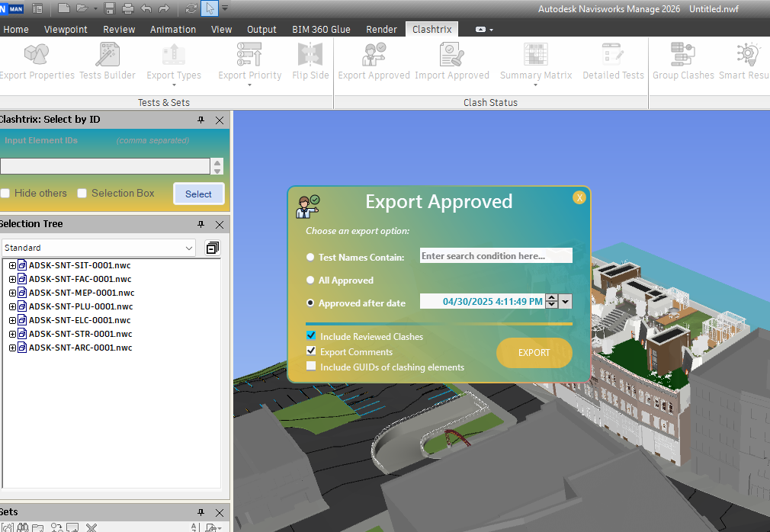Click the test name search condition field
Viewport: 770px width, 532px height.
click(496, 256)
